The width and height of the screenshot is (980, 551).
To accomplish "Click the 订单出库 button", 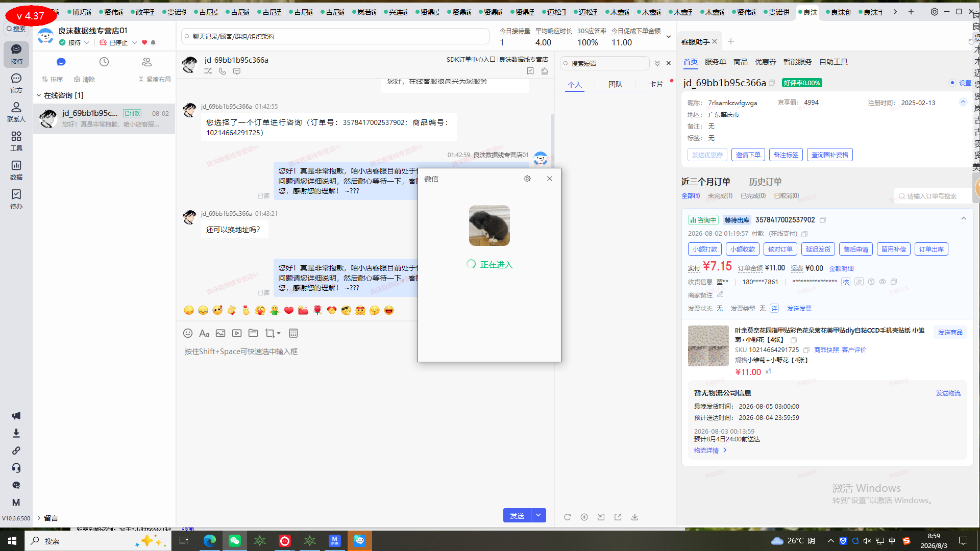I will click(932, 249).
